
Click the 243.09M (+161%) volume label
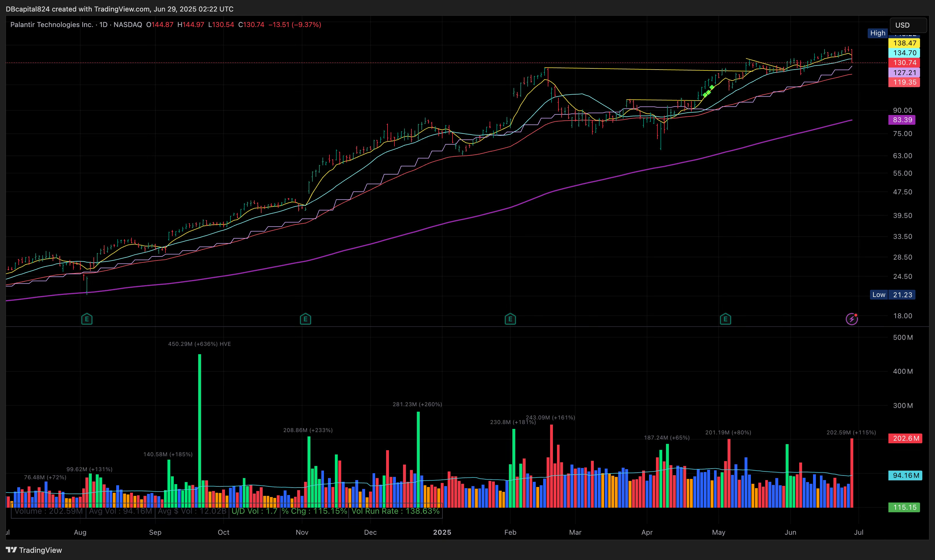550,417
